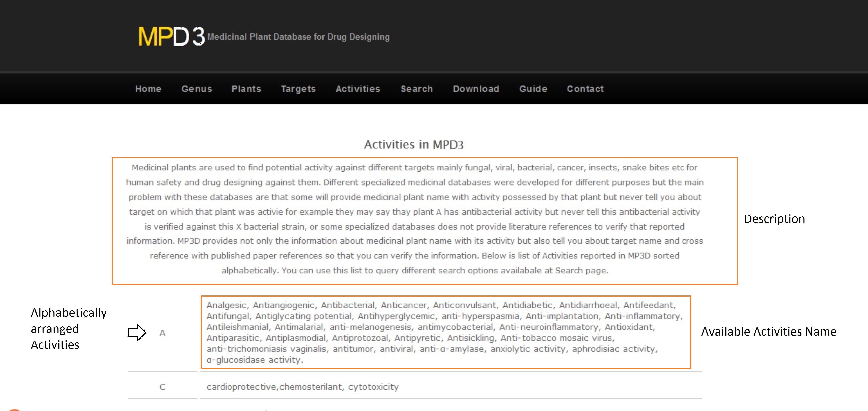Click 'cardioprotective' in row C
This screenshot has width=868, height=411.
[242, 387]
